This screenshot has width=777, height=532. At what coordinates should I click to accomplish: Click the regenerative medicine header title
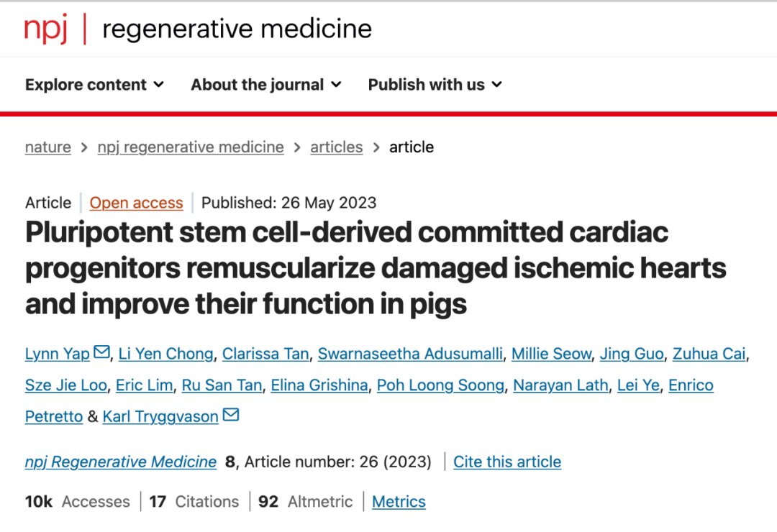click(237, 29)
